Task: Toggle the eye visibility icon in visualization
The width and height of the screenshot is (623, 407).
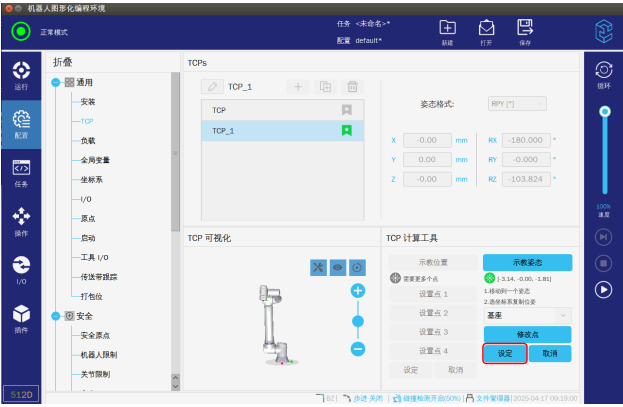Action: (x=338, y=267)
